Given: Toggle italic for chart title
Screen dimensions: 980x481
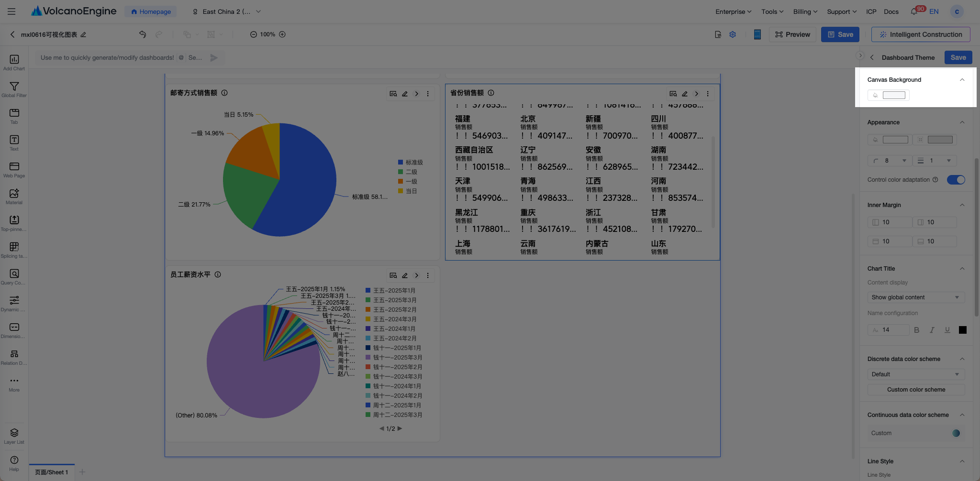Looking at the screenshot, I should (x=932, y=330).
